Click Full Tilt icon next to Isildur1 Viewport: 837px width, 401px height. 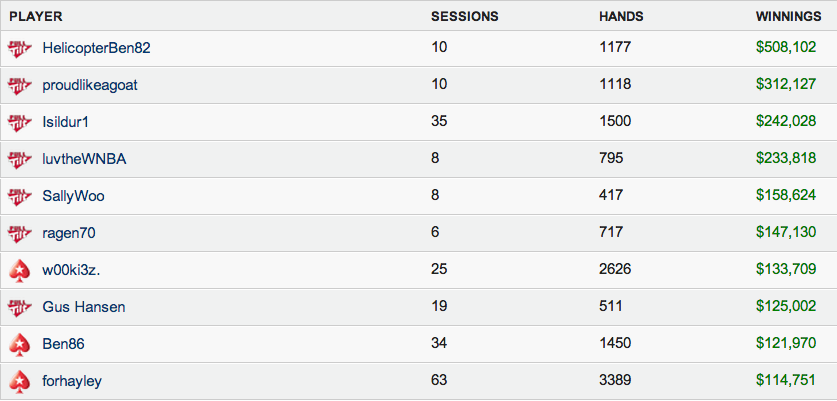(x=20, y=122)
